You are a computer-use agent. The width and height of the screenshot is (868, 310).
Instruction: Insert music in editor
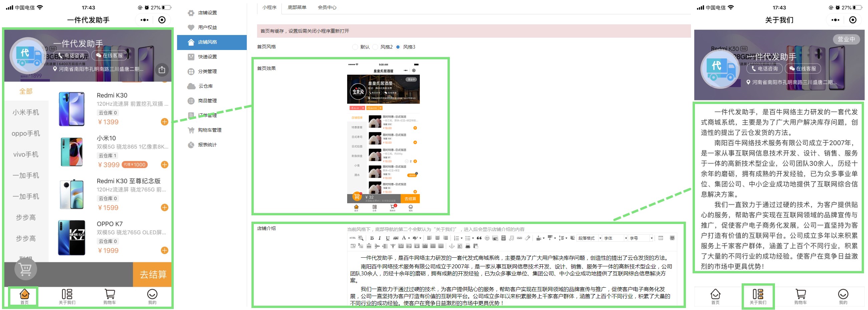click(x=512, y=238)
